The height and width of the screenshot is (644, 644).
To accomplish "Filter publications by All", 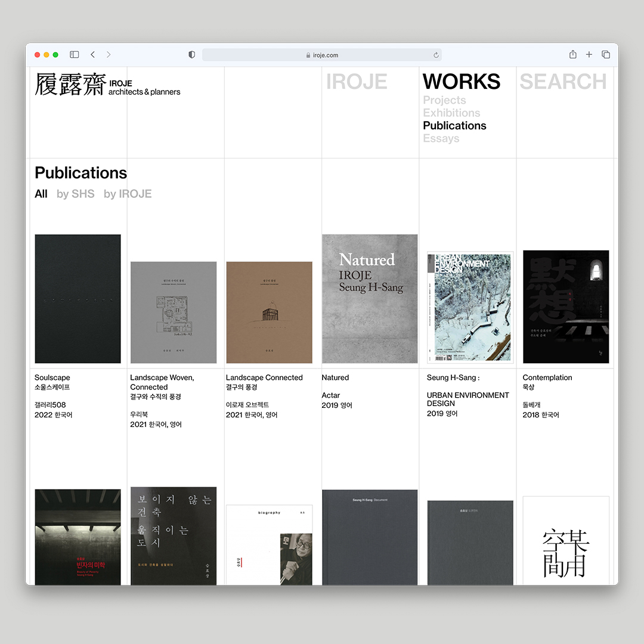I will [41, 194].
